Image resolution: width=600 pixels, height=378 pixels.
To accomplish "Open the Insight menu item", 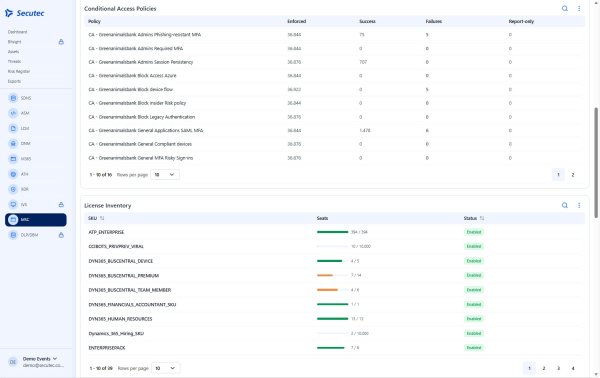I will coord(15,42).
